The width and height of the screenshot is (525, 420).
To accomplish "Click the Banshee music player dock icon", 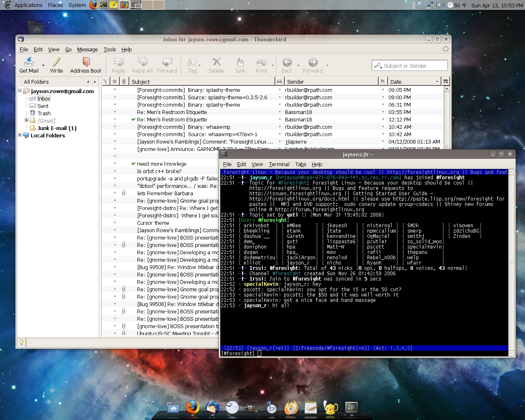I will [271, 407].
